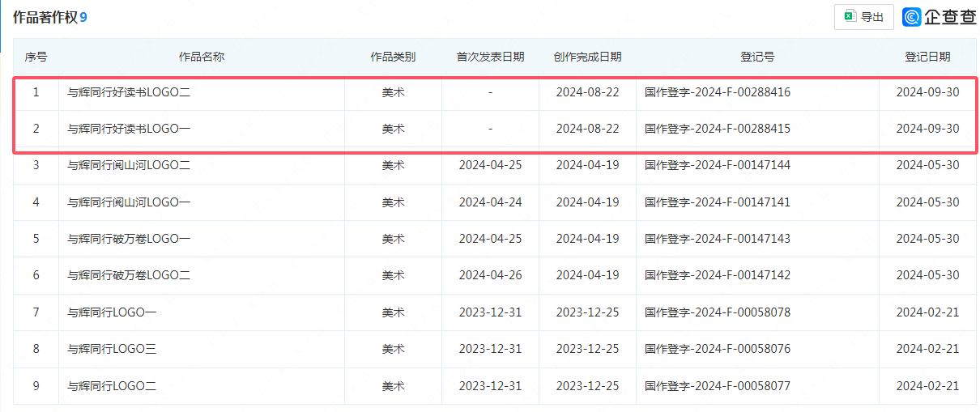Click 2024-08-22 in 好读书LOGO一 row
Viewport: 980px width, 412px height.
(587, 129)
